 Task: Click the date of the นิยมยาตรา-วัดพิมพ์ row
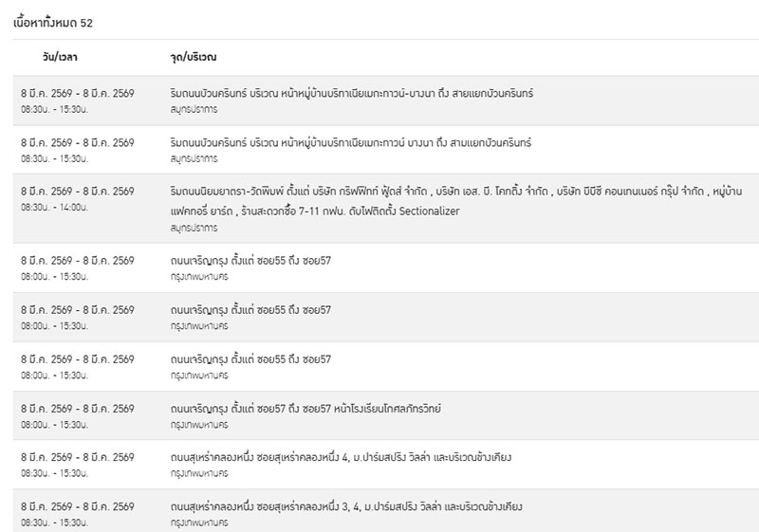[x=78, y=191]
